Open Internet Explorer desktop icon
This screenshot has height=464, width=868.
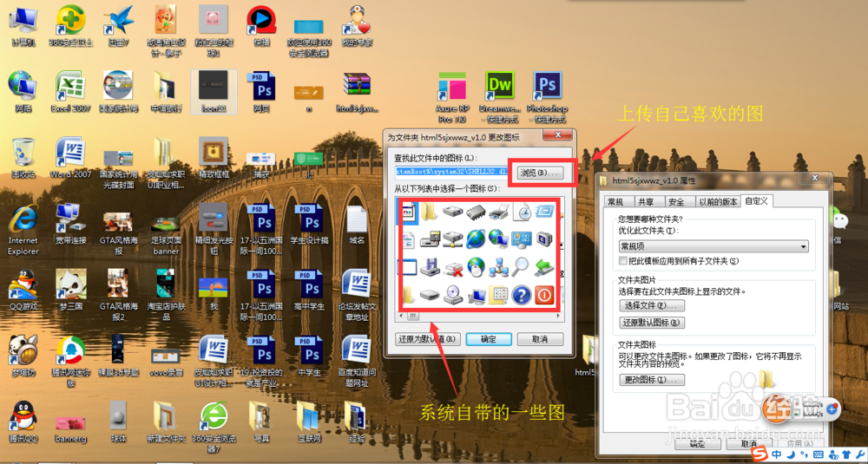23,229
